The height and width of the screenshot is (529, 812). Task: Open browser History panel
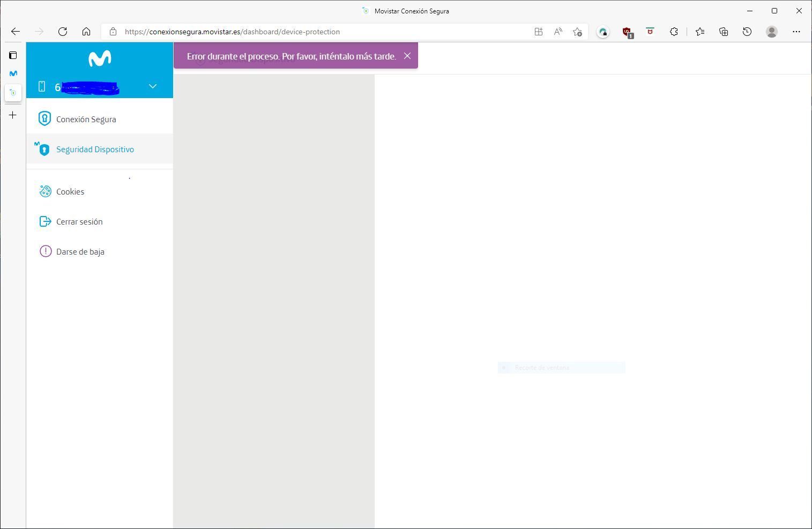click(747, 32)
